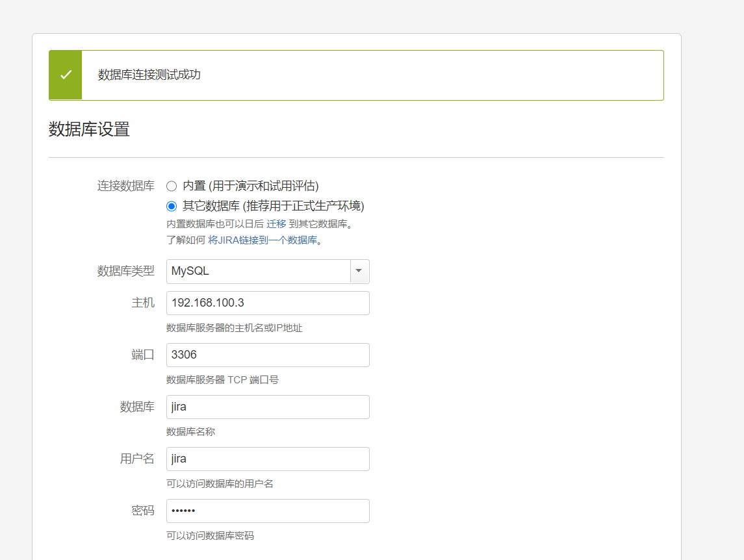Focus the 数据库 name field
The height and width of the screenshot is (560, 744).
268,407
